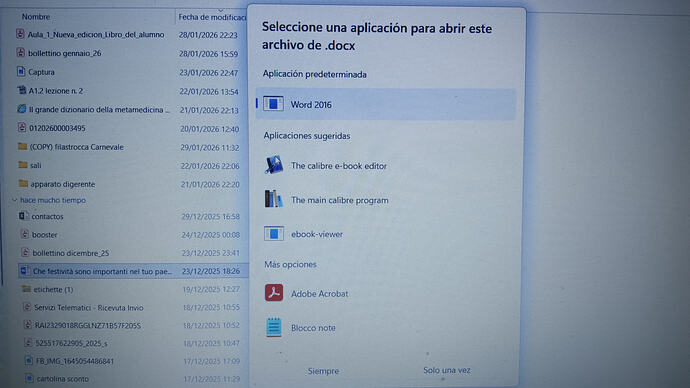Viewport: 690px width, 388px height.
Task: Click the FB_IMG_1645054486841 image icon
Action: tap(29, 361)
